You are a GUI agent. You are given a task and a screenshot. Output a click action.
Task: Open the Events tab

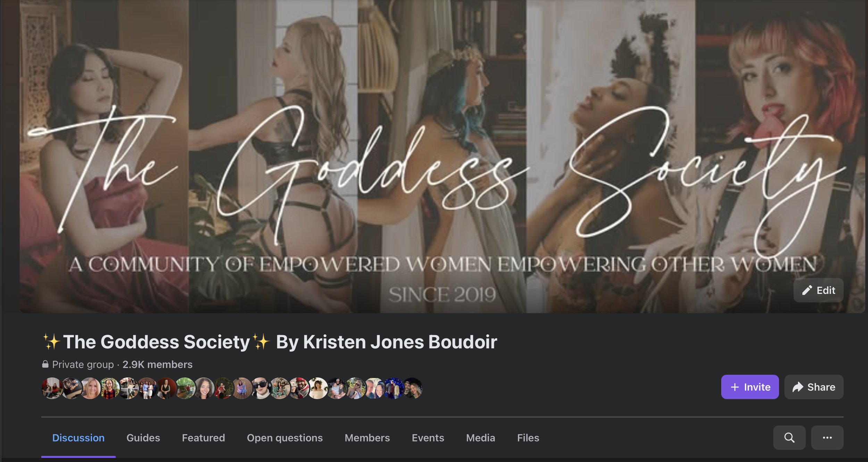click(x=428, y=438)
